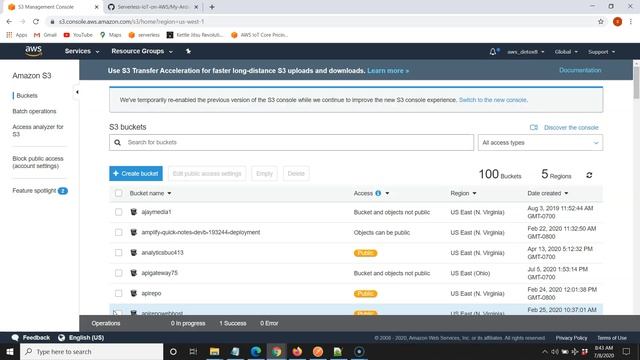Screen dimensions: 640x360
Task: Check the ajaymedia1 bucket checkbox
Action: [x=118, y=212]
